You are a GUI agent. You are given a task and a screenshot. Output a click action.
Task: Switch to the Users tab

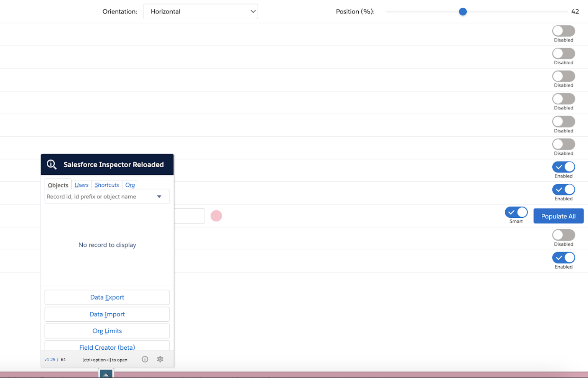(82, 185)
